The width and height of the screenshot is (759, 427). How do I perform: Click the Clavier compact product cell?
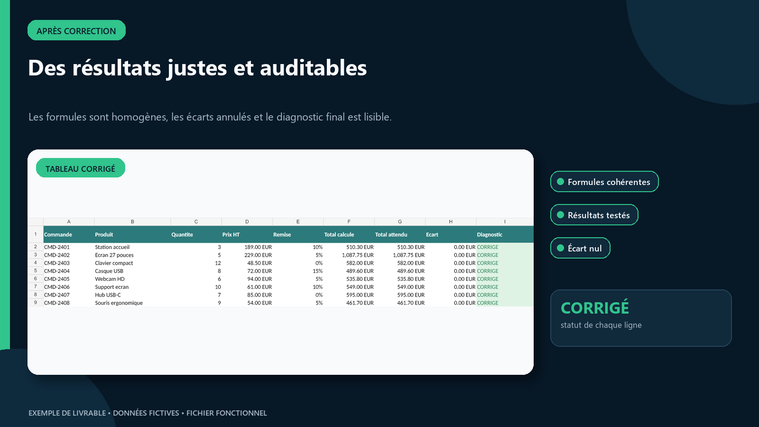coord(132,263)
